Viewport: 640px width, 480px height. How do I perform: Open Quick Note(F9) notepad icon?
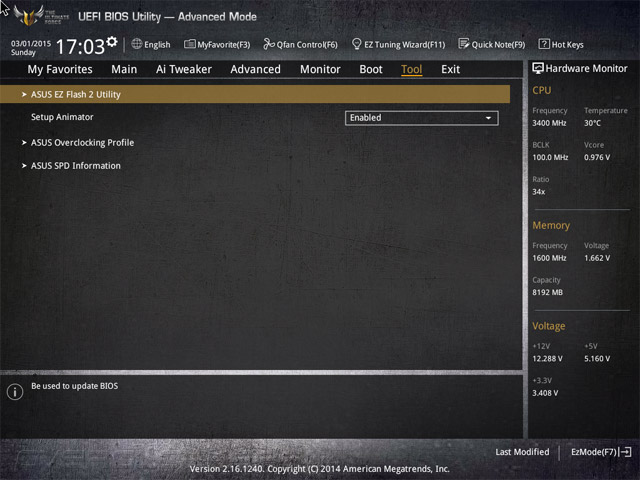click(x=464, y=44)
